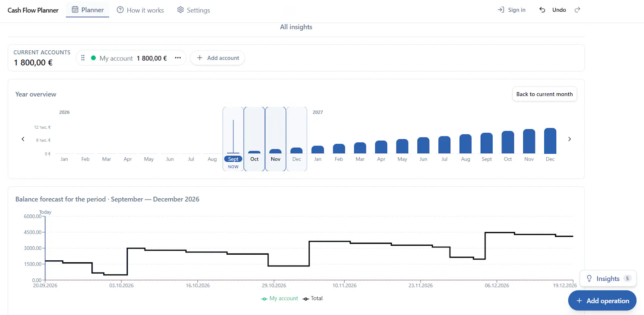
Task: Open the Insights panel button
Action: 608,278
